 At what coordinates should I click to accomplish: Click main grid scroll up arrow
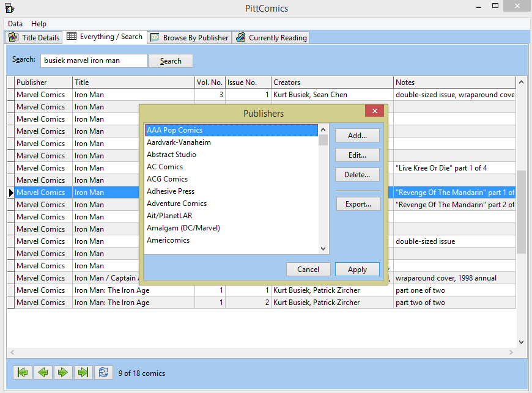pyautogui.click(x=521, y=82)
